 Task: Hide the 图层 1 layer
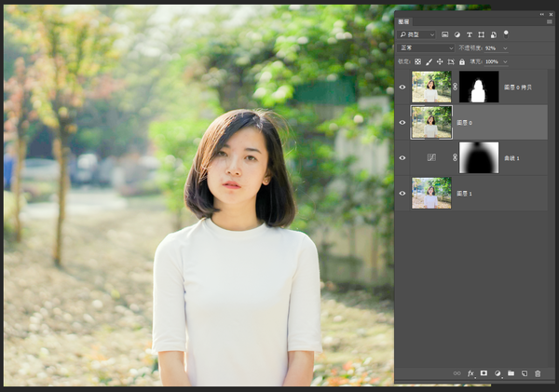402,193
